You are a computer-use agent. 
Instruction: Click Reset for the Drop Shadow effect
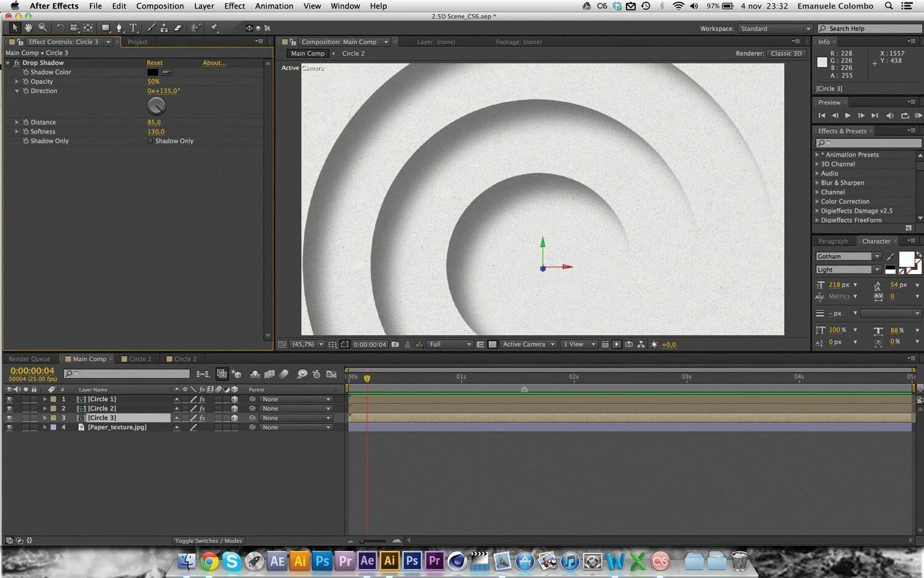tap(155, 63)
